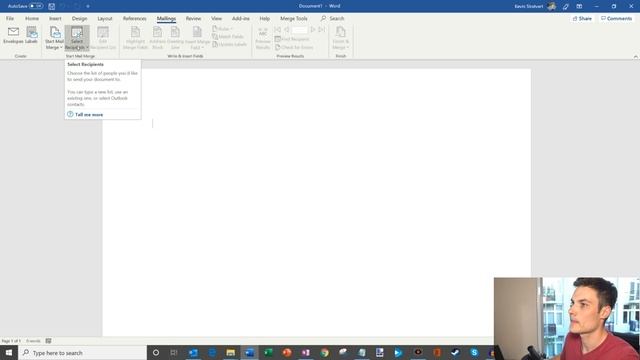Open the File menu

(10, 18)
